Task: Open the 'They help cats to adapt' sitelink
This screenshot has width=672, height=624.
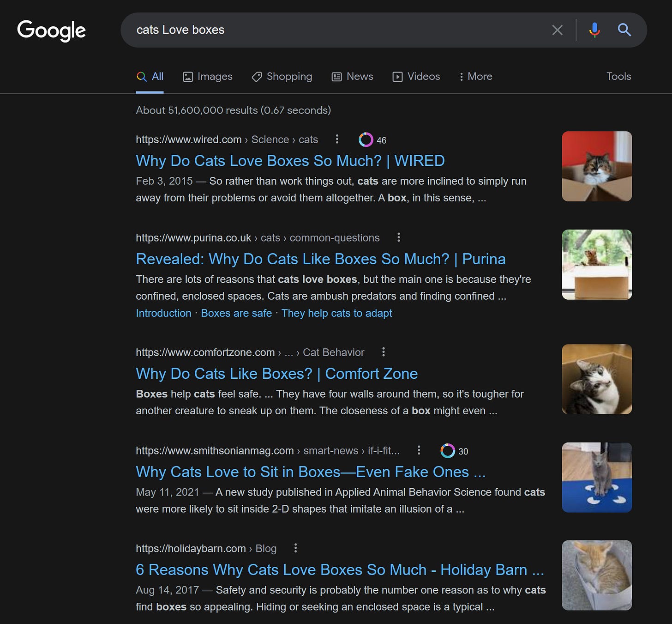Action: point(336,313)
